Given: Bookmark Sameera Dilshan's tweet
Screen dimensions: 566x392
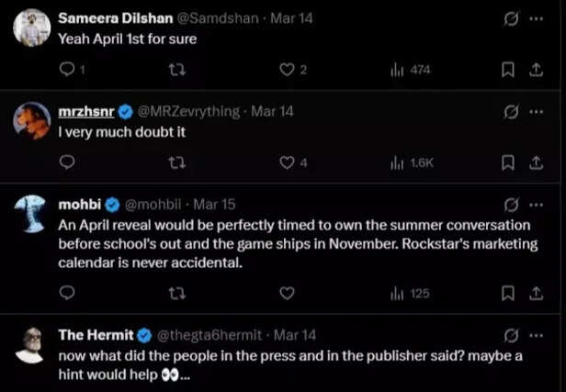Looking at the screenshot, I should (506, 70).
